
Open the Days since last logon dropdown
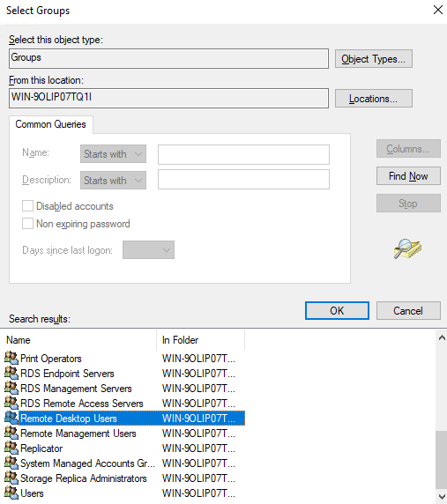[149, 249]
